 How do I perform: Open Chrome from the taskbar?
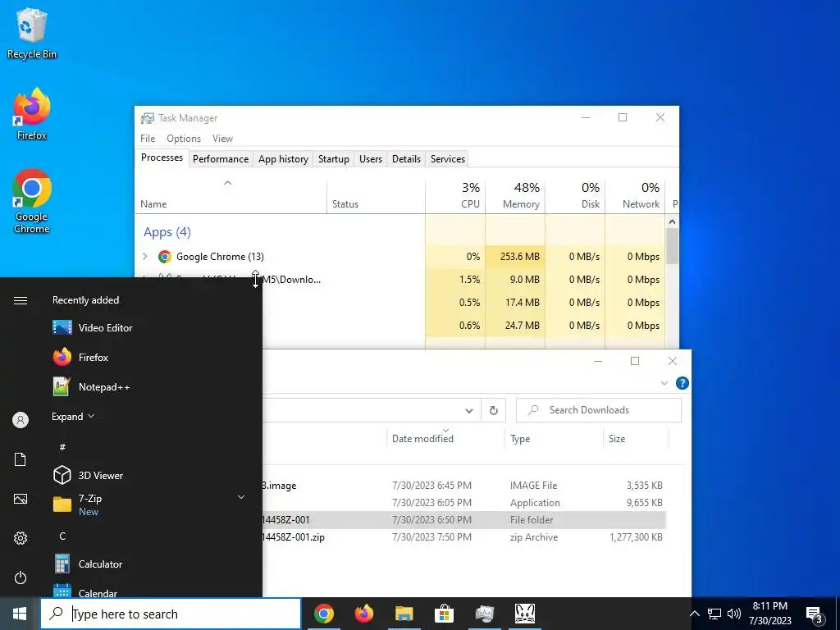[324, 614]
